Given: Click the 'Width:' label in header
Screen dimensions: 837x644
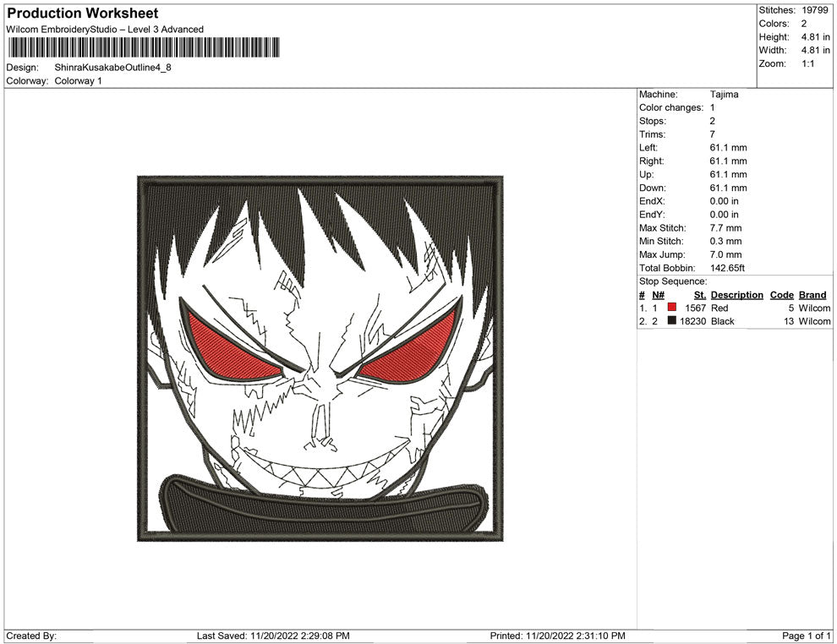Looking at the screenshot, I should (773, 50).
